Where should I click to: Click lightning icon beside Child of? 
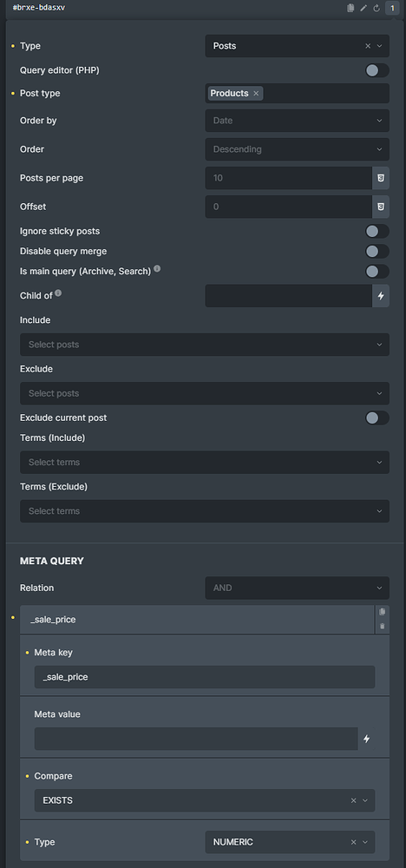pos(381,296)
